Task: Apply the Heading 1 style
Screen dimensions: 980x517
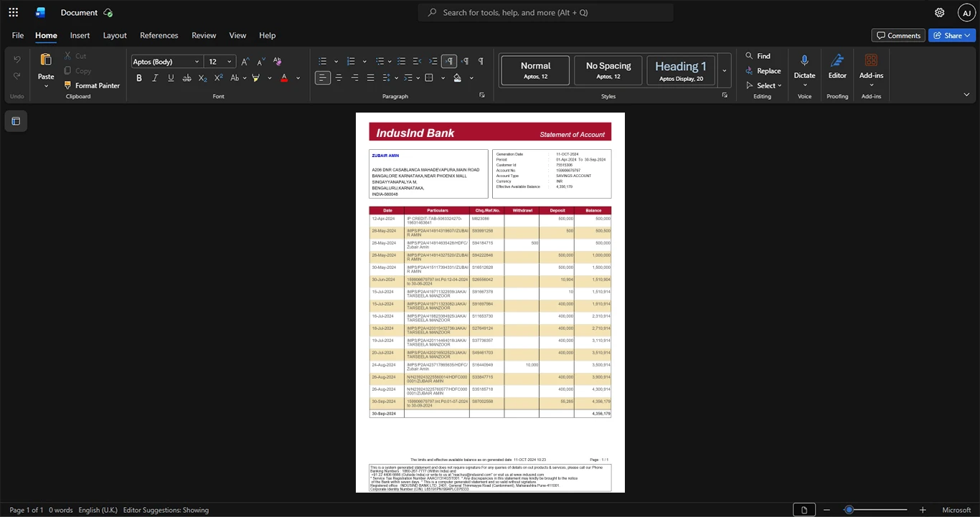Action: tap(681, 70)
